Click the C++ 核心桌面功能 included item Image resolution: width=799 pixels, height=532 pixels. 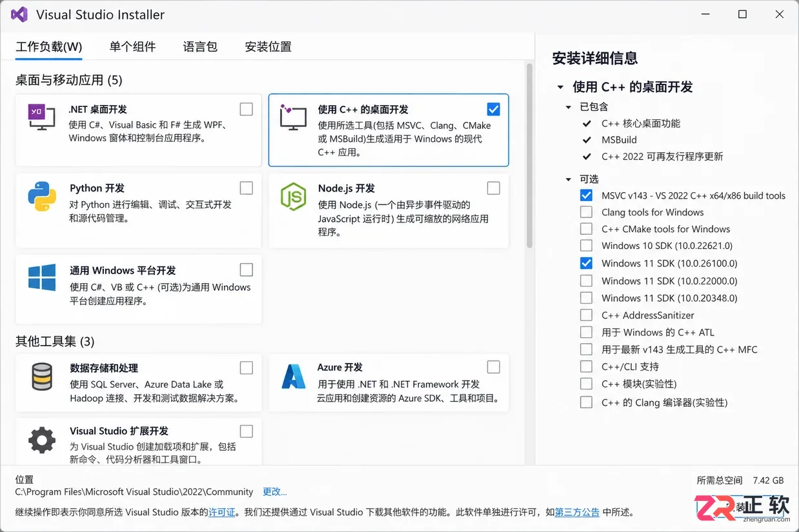(x=641, y=123)
